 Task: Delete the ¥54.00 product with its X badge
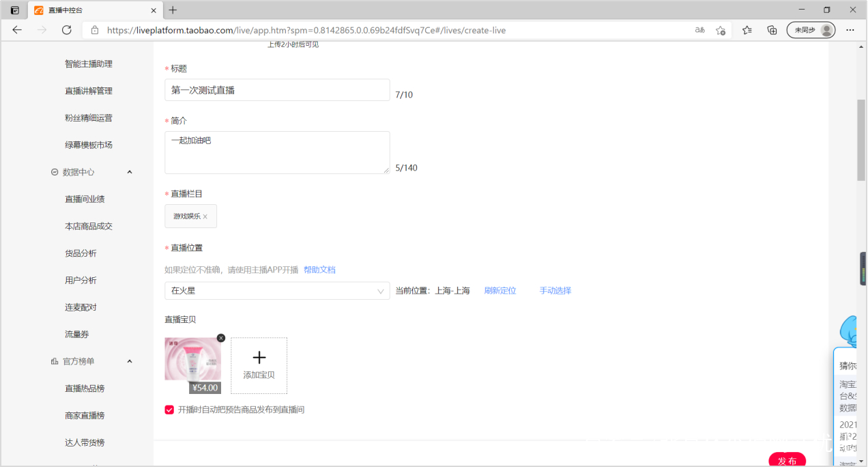coord(220,338)
